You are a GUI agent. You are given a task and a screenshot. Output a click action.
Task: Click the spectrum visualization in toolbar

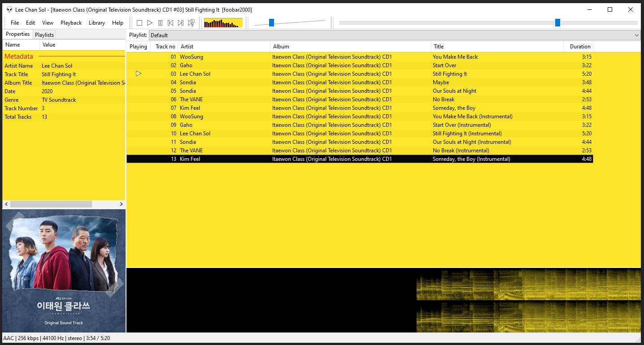[x=223, y=23]
